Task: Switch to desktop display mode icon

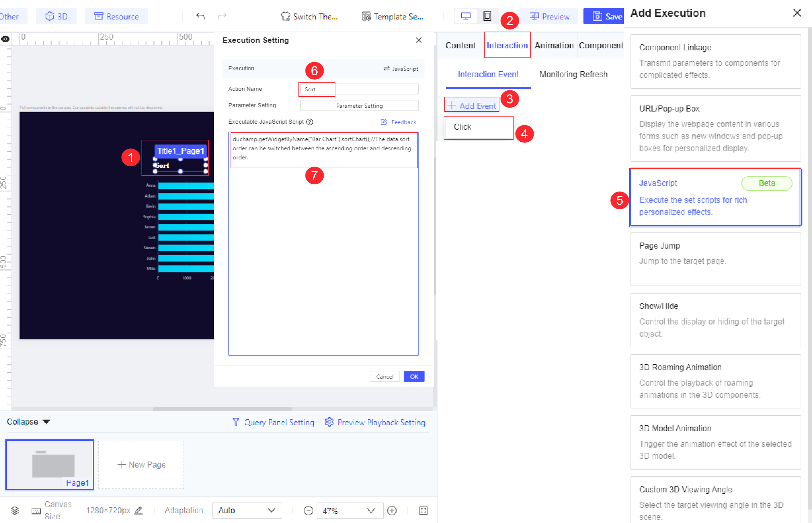Action: coord(465,16)
